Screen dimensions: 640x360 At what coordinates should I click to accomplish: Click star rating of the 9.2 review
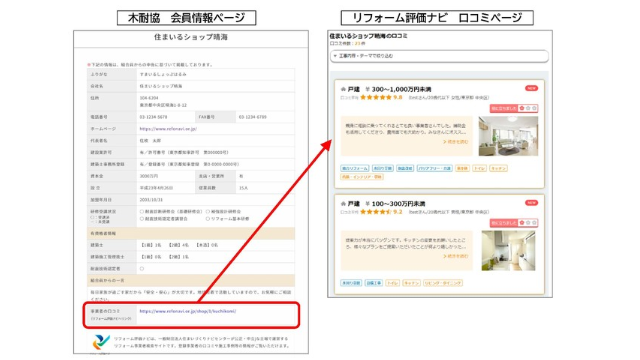click(376, 211)
